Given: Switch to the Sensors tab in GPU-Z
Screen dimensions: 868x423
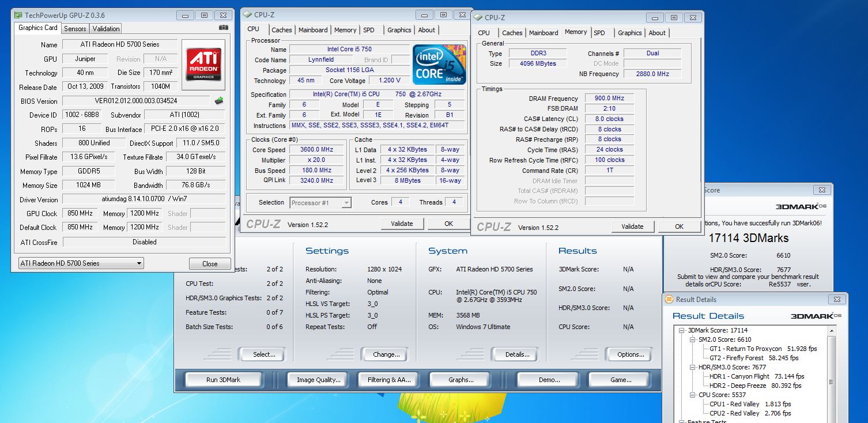Looking at the screenshot, I should point(75,28).
